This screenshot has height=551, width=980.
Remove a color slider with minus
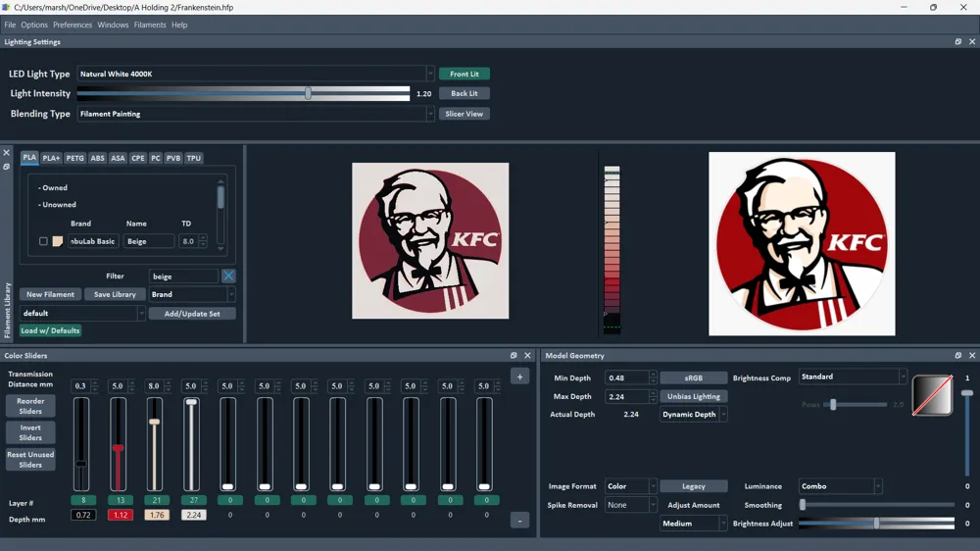(x=520, y=521)
